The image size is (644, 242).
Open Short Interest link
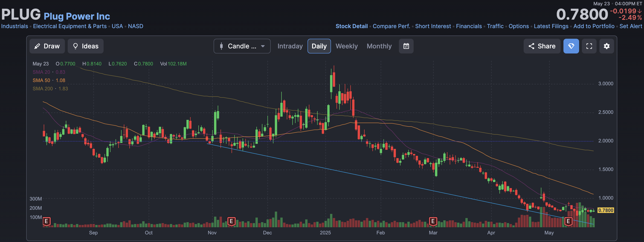(433, 26)
